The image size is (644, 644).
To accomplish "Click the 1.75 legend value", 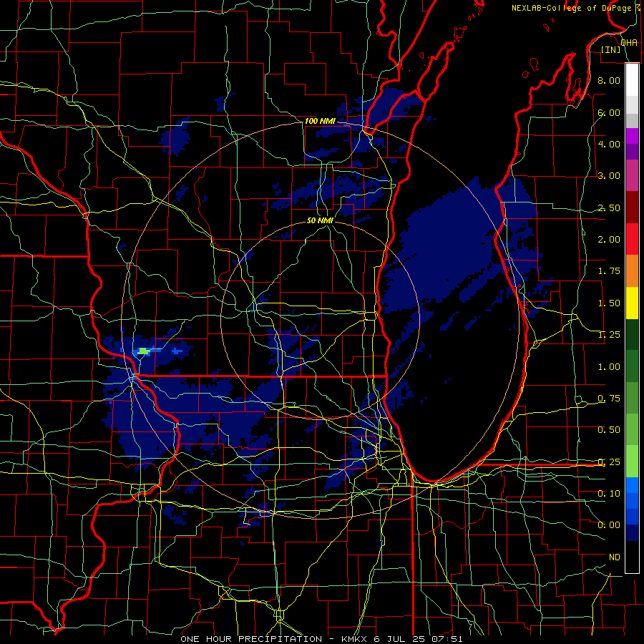I will [x=609, y=271].
